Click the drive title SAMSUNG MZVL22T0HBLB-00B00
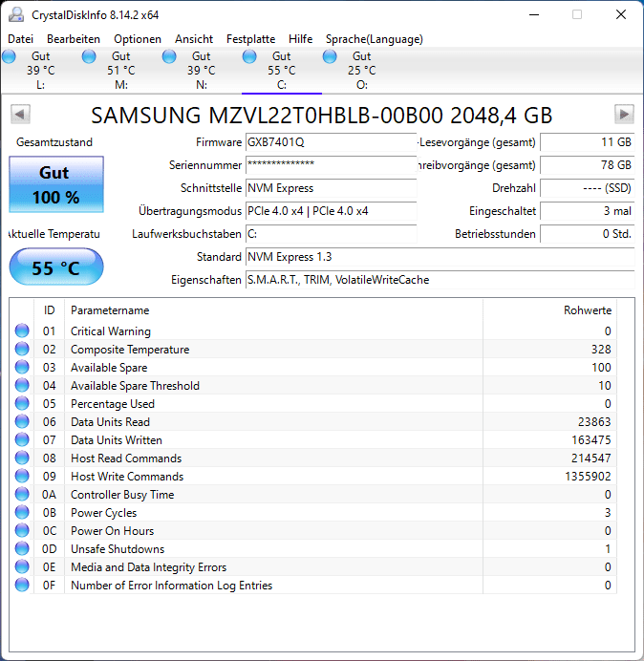This screenshot has height=661, width=644. point(322,115)
